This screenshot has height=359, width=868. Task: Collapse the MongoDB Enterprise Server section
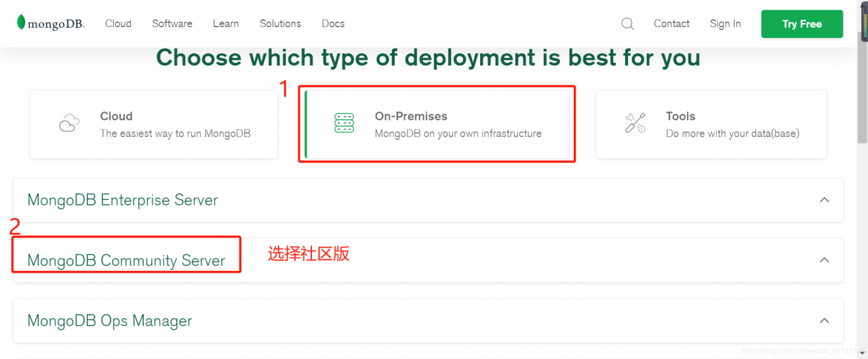[825, 200]
